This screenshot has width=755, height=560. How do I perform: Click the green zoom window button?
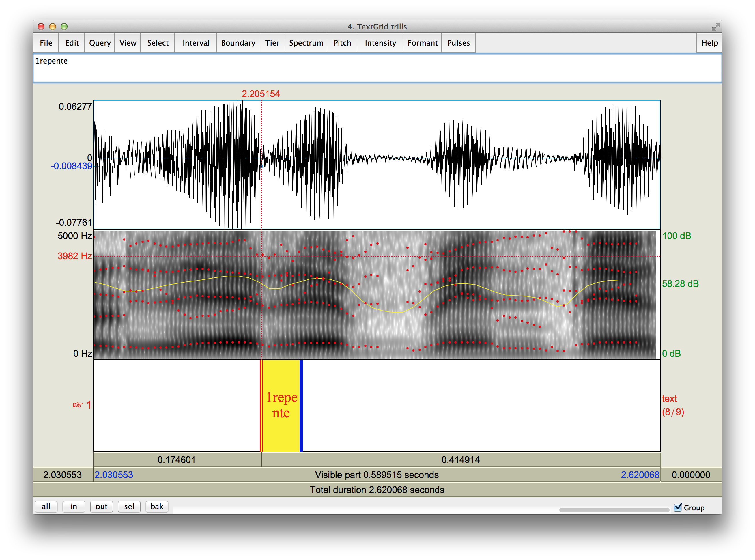click(x=64, y=27)
